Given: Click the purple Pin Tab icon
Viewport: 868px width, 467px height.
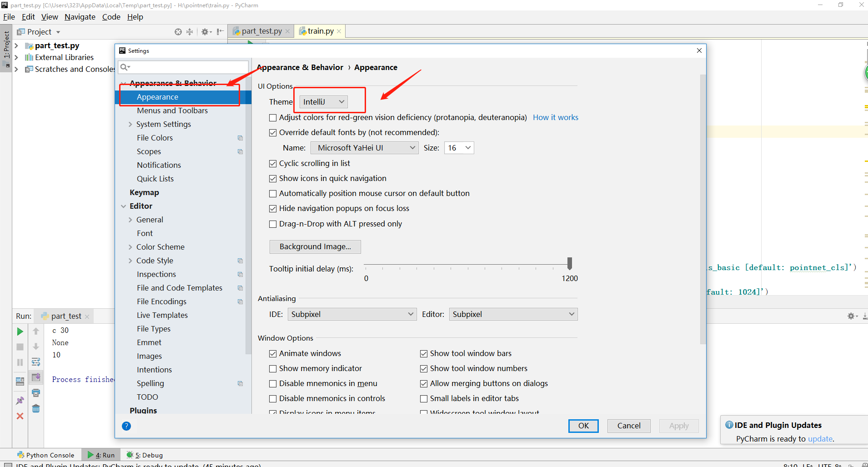Looking at the screenshot, I should click(20, 401).
